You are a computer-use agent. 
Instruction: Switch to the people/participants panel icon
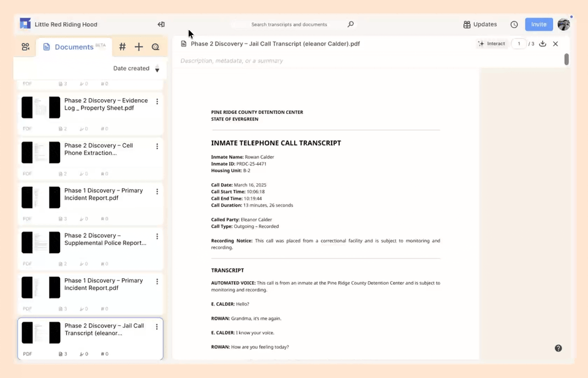(25, 47)
